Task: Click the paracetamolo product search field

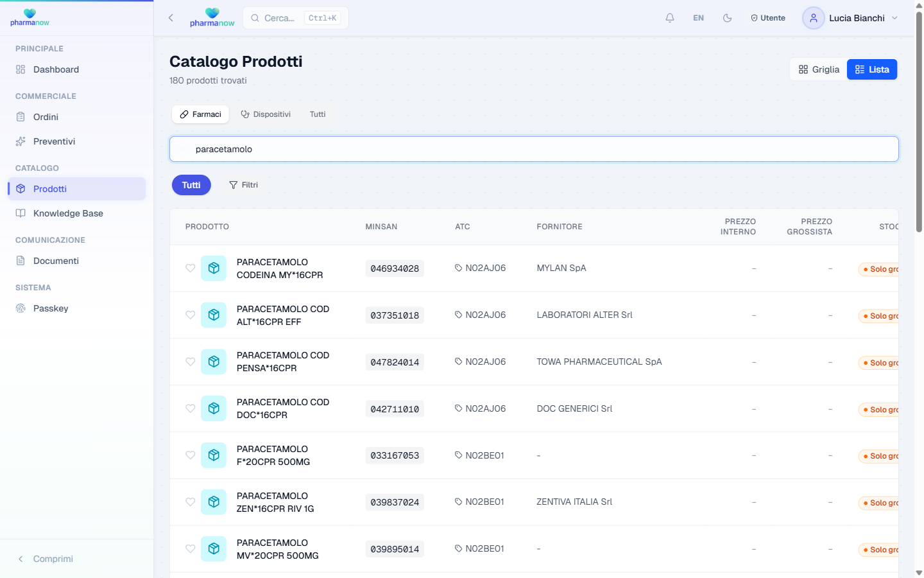Action: tap(534, 149)
